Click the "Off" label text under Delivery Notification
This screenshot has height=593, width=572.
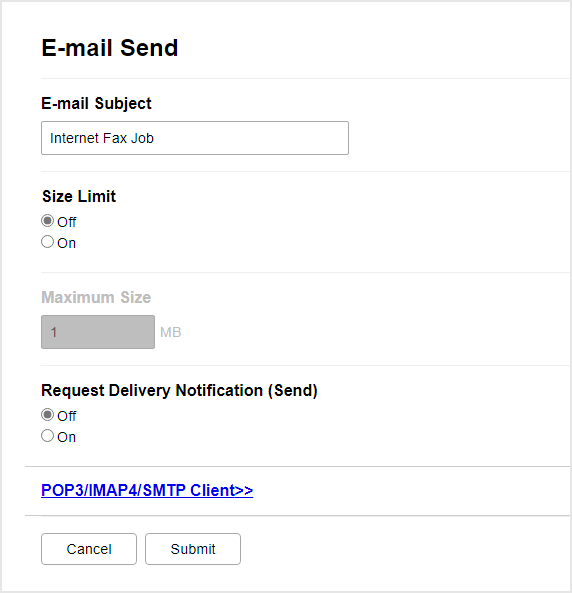[67, 416]
